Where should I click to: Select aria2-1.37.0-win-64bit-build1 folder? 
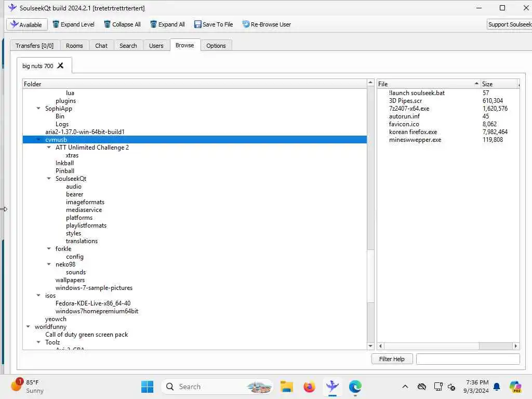(85, 132)
